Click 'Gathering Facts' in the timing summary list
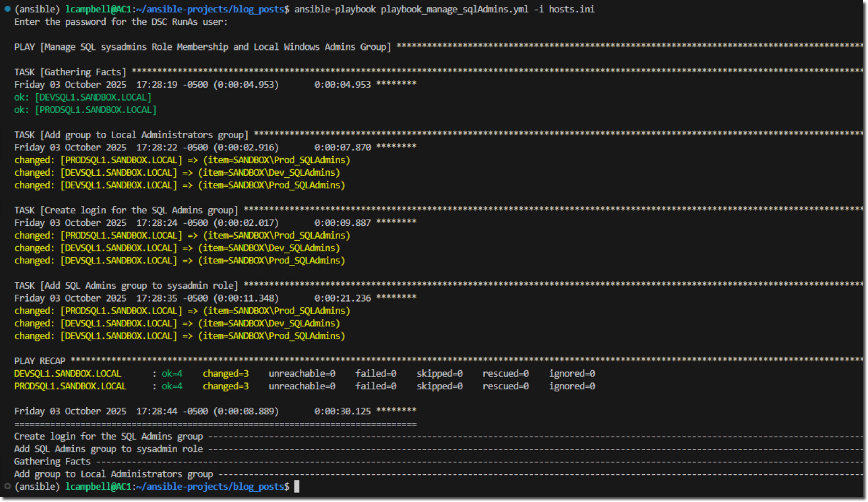This screenshot has width=868, height=502. coord(52,461)
